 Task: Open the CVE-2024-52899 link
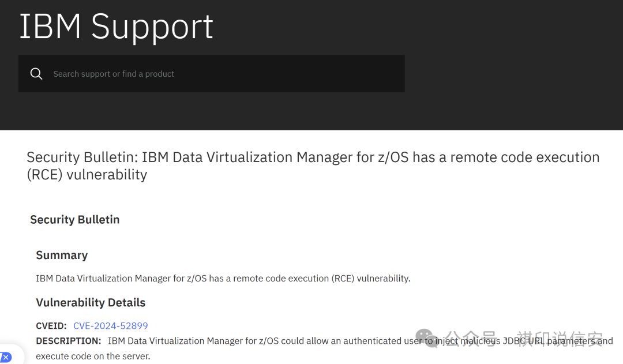click(x=111, y=325)
